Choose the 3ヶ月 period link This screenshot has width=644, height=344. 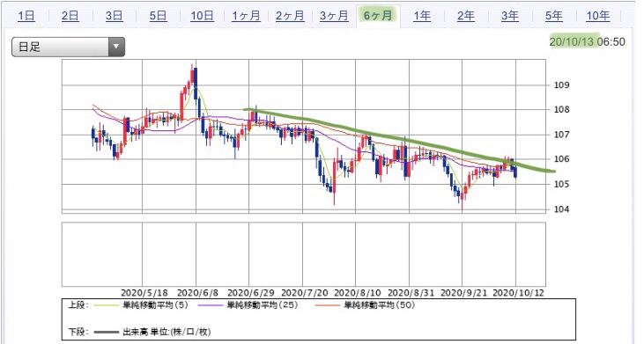click(334, 16)
